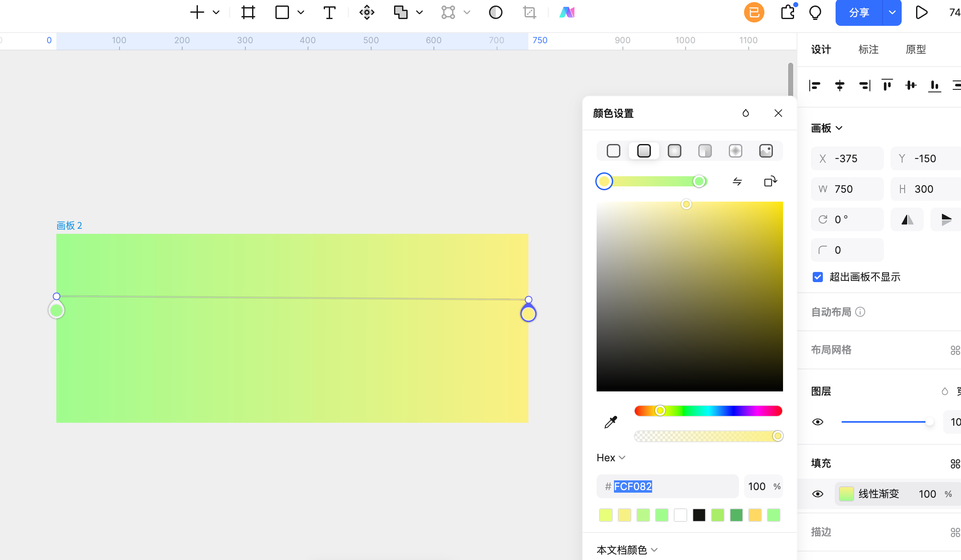Expand the 画板 type dropdown

pyautogui.click(x=827, y=128)
